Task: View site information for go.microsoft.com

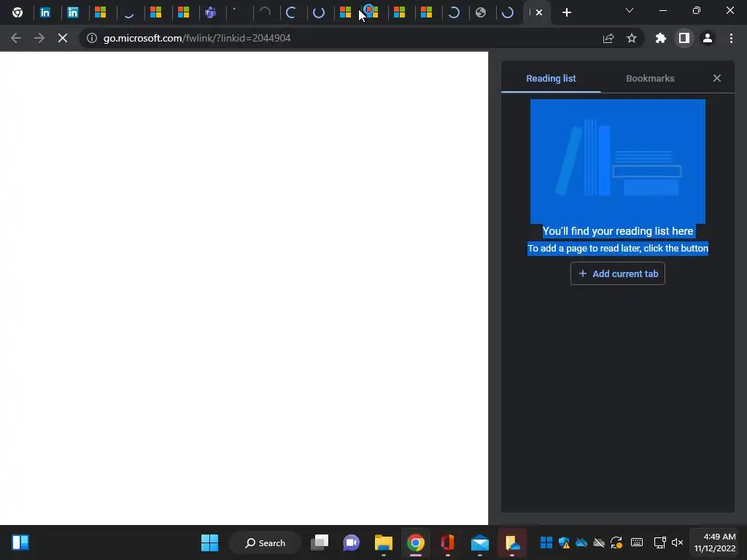Action: [92, 38]
